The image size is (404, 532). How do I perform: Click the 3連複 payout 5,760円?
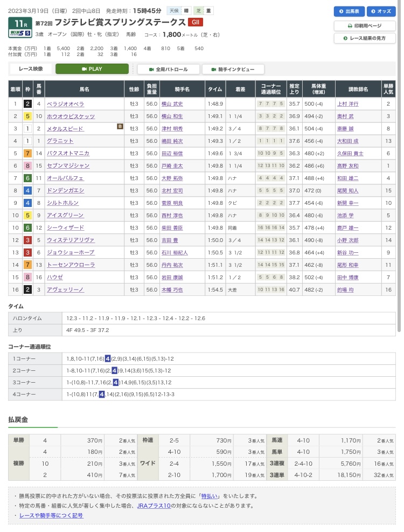pyautogui.click(x=351, y=464)
